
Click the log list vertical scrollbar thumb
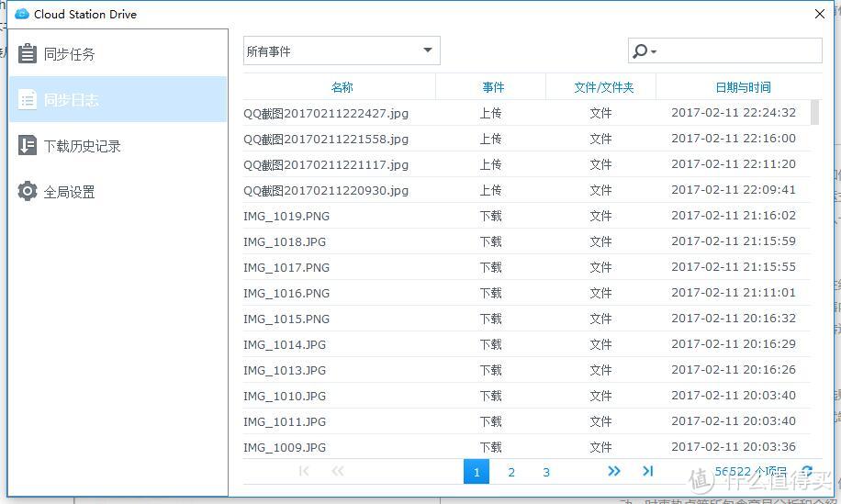(x=814, y=112)
